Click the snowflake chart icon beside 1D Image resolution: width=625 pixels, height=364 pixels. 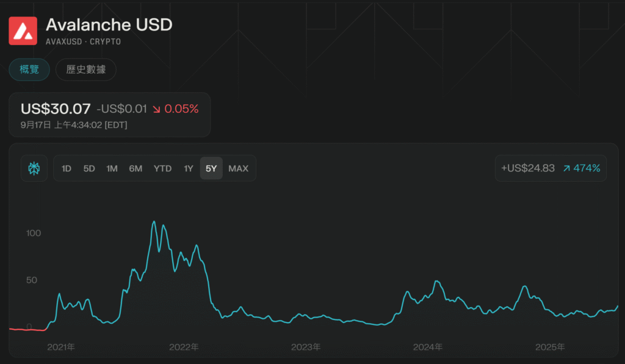pyautogui.click(x=34, y=168)
